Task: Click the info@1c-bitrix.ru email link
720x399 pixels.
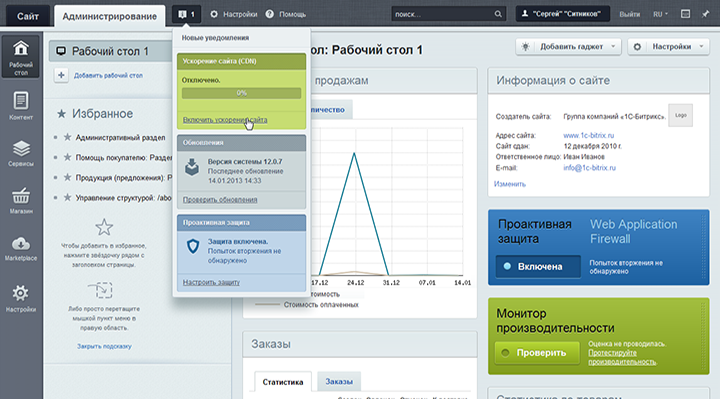Action: (x=590, y=168)
